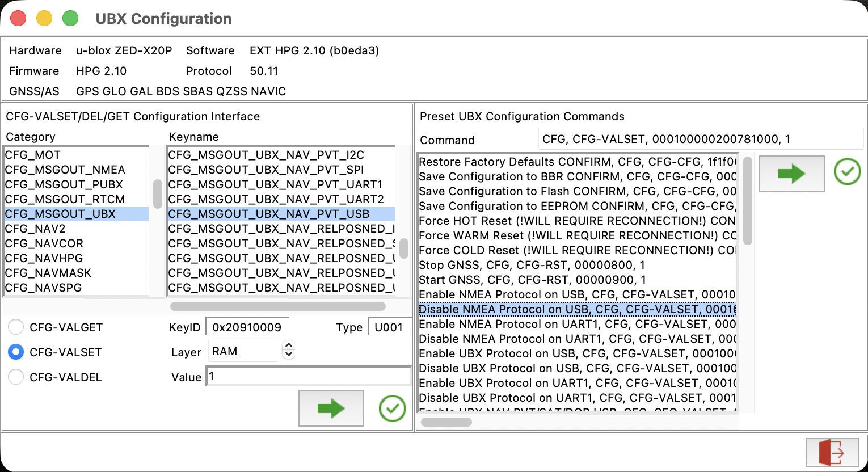The image size is (868, 472).
Task: Select category CFG_MOT
Action: click(x=76, y=155)
